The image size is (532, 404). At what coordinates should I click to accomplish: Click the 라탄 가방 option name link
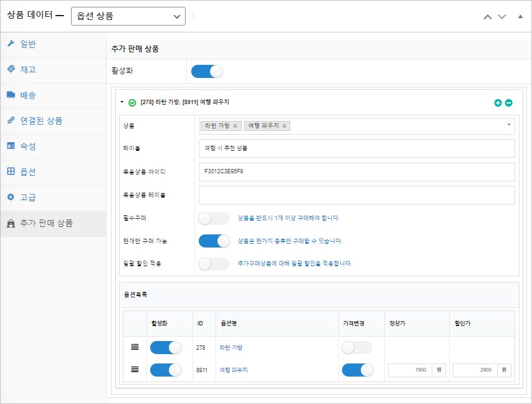[x=231, y=347]
